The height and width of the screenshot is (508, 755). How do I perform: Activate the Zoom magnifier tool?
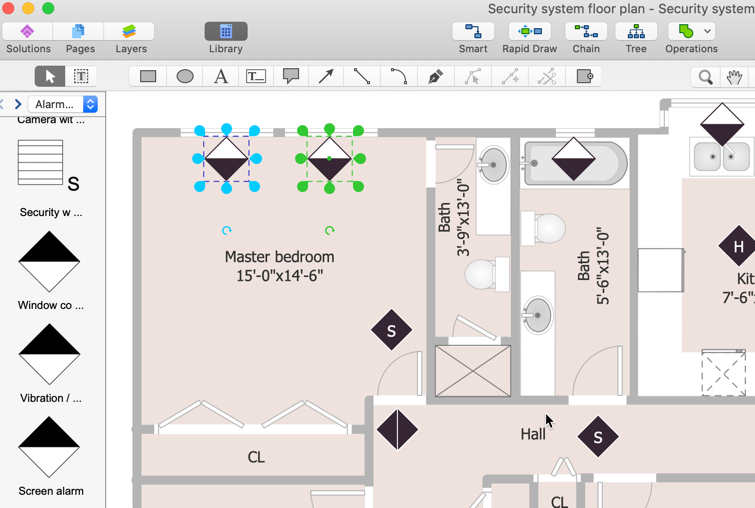click(706, 77)
